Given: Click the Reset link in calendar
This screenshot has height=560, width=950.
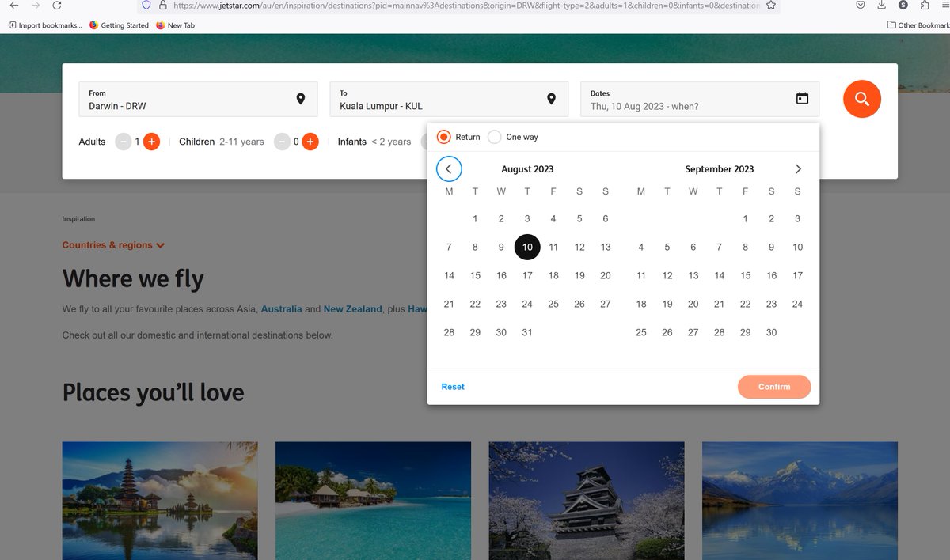Looking at the screenshot, I should pos(453,387).
